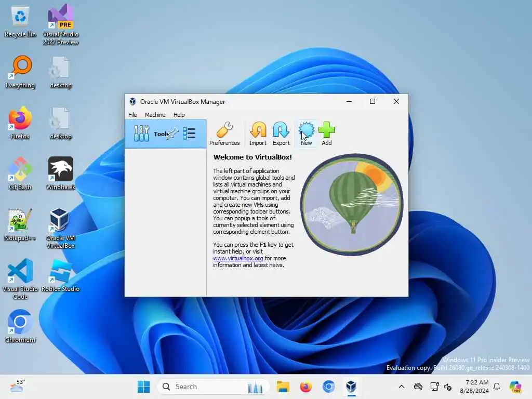
Task: Open the Windows Start menu
Action: (x=143, y=387)
